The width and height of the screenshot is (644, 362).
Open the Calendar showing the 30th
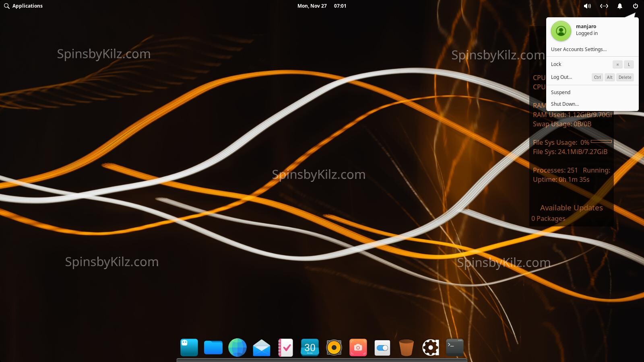pyautogui.click(x=310, y=347)
